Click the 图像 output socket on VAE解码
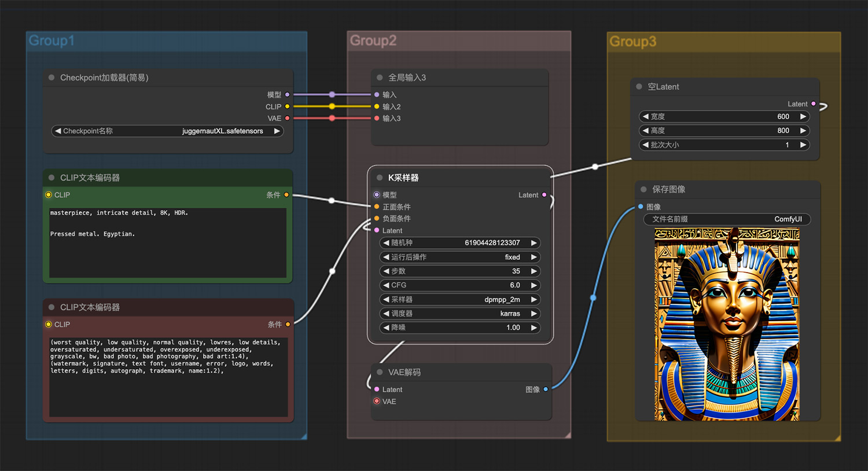 546,389
